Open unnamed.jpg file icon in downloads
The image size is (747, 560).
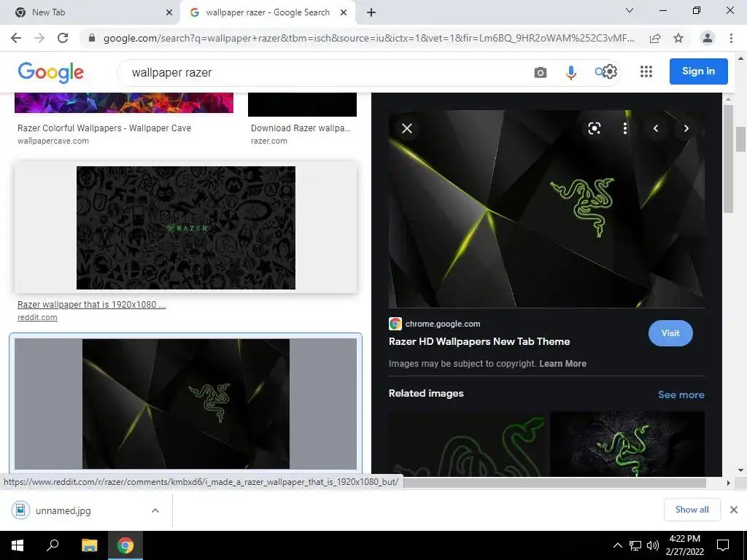click(20, 510)
